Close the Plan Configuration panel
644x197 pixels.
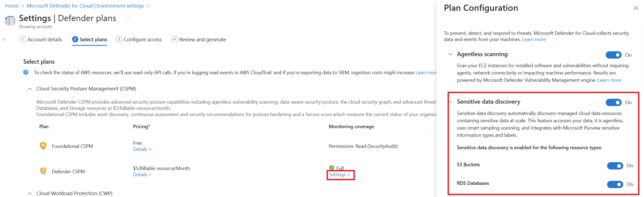tap(636, 8)
